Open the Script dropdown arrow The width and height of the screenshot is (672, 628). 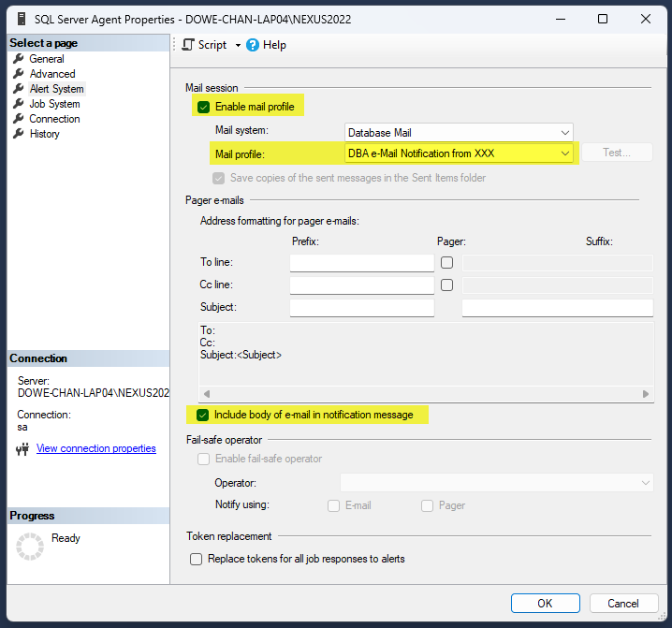(x=238, y=45)
